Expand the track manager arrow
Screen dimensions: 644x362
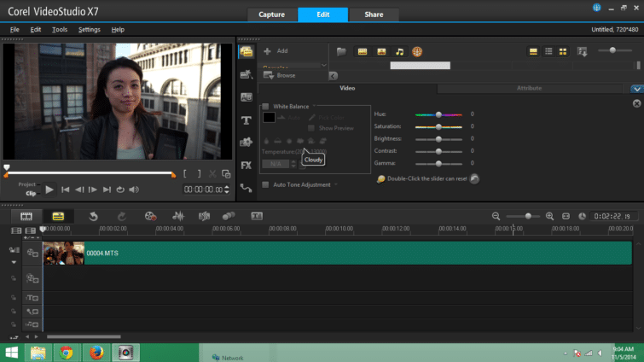[x=14, y=262]
